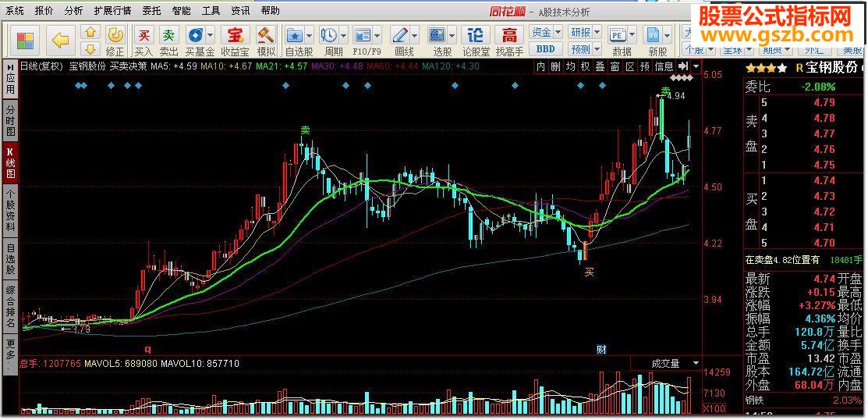Open the 工具 menu
This screenshot has height=420, width=868.
[x=211, y=10]
